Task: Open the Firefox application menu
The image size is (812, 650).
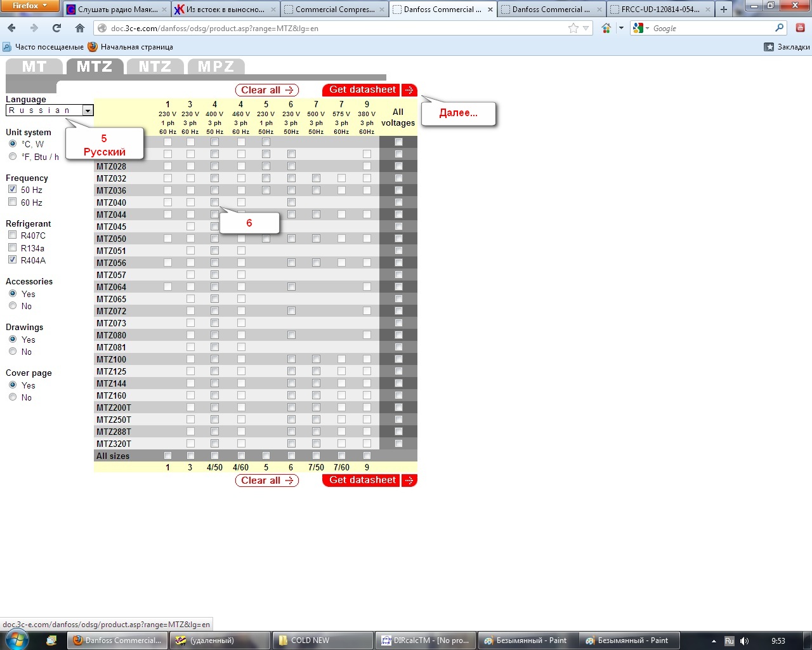Action: (x=29, y=6)
